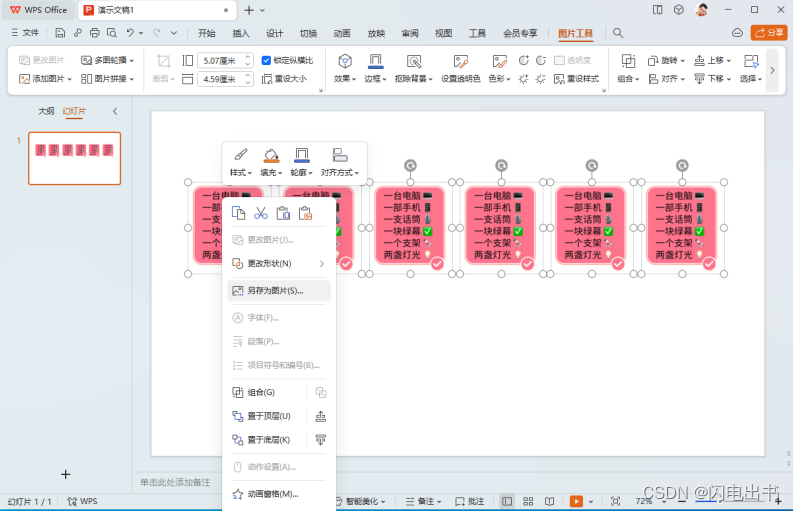
Task: Switch to the 开始 Home tab
Action: pyautogui.click(x=207, y=33)
